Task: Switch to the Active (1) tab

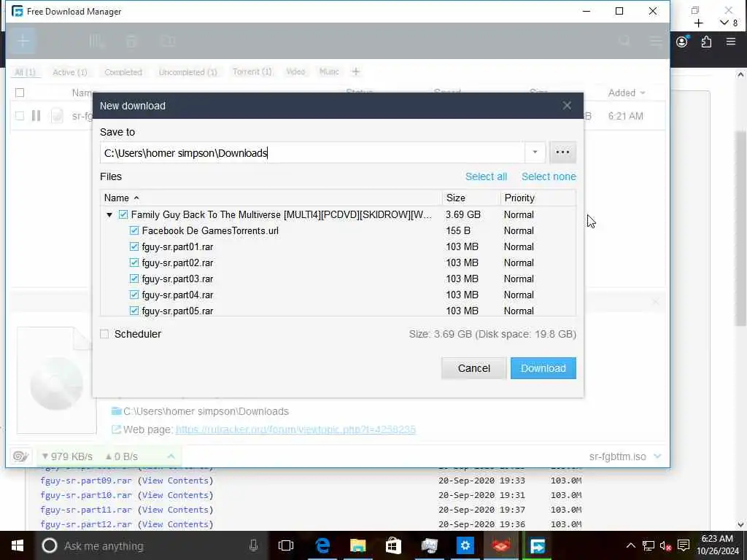Action: [x=70, y=72]
